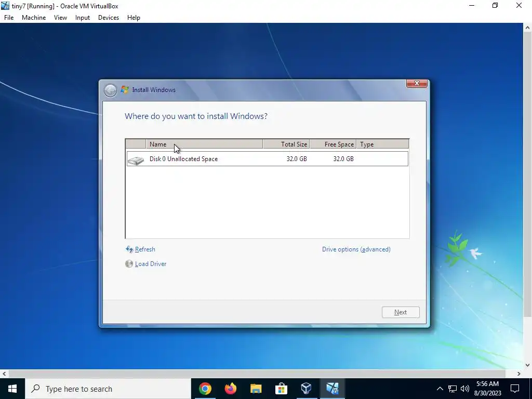Click the taskbar search box

coord(108,389)
